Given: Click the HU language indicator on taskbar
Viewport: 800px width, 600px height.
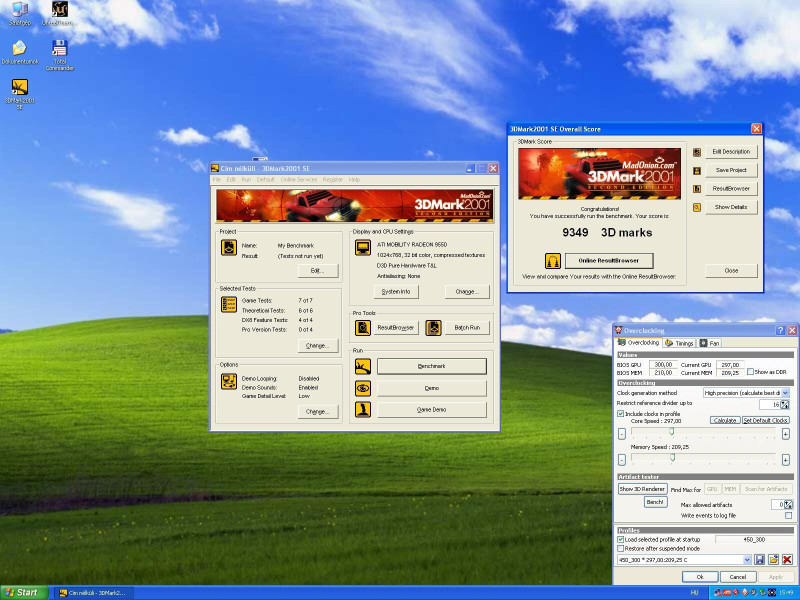Looking at the screenshot, I should 694,593.
